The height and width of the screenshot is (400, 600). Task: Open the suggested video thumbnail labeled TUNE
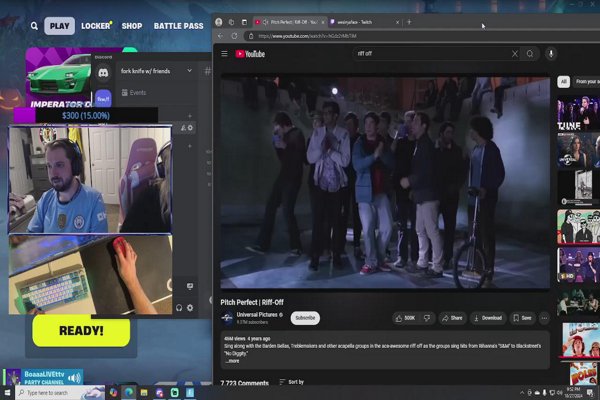tap(578, 113)
